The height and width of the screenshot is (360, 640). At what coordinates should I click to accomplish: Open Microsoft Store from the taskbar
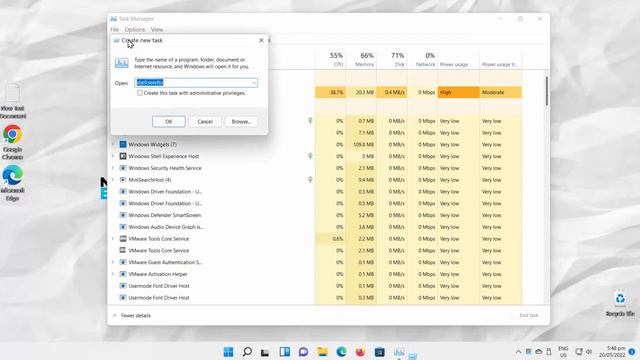[379, 352]
